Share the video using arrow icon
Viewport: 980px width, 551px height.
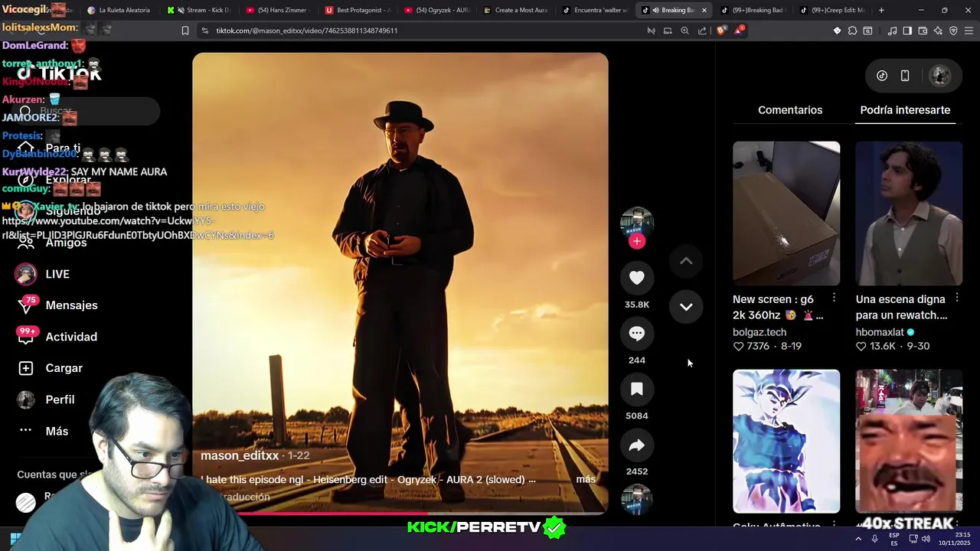click(636, 445)
